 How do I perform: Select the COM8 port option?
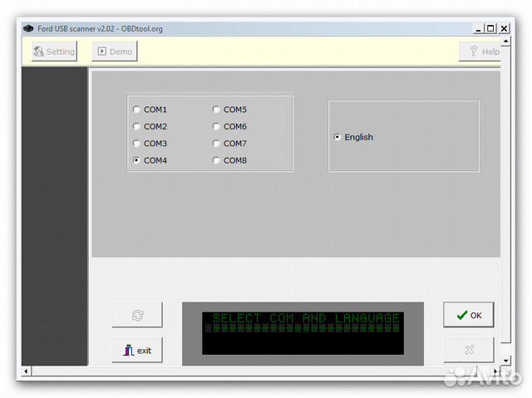click(229, 160)
